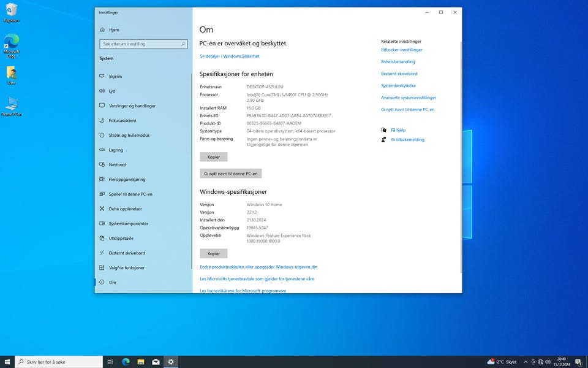Click the Hjem home icon
Viewport: 588px width, 368px height.
click(x=102, y=29)
